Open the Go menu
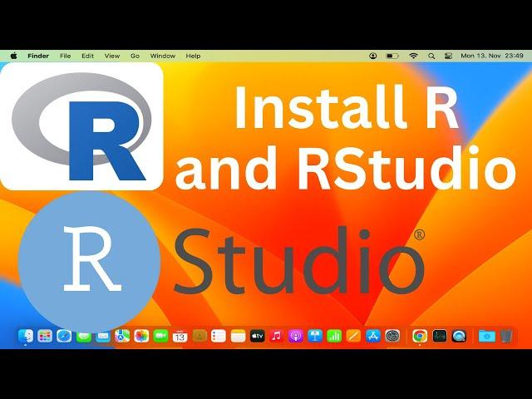Image resolution: width=532 pixels, height=399 pixels. click(x=135, y=56)
